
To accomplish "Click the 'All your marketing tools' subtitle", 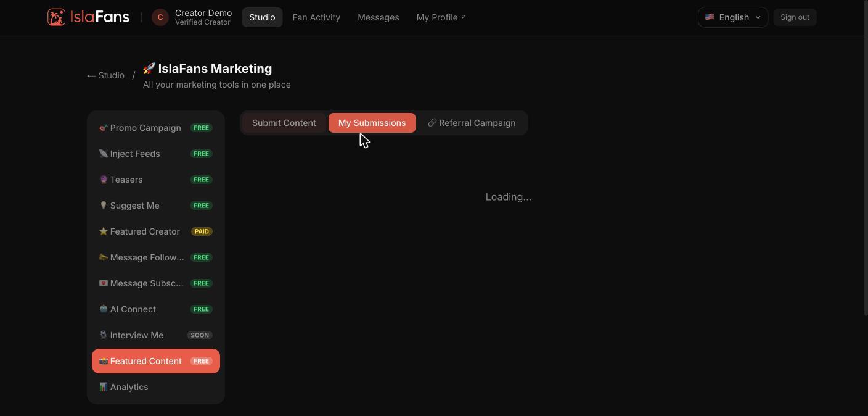I will [x=217, y=85].
